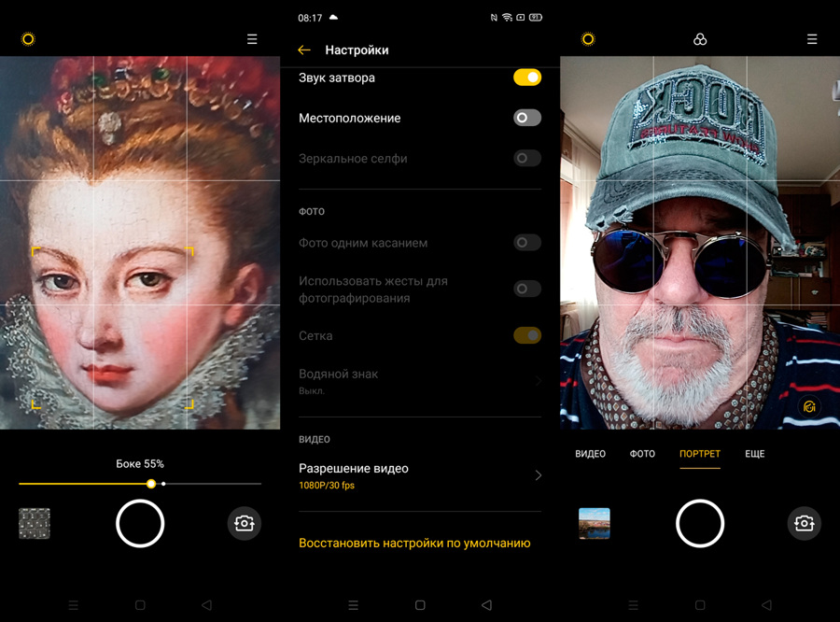
Task: Open the ЕЩЕ modes tab
Action: point(754,454)
